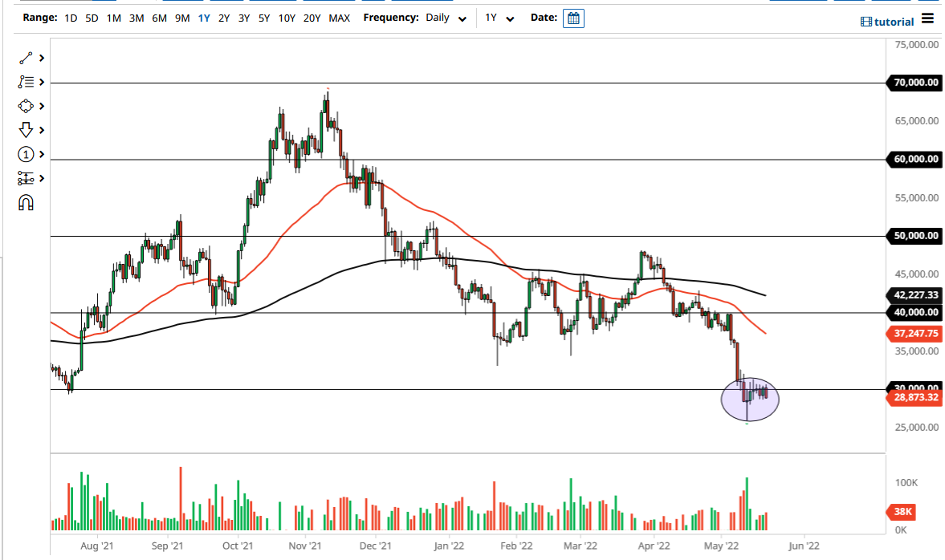Choose the arrow annotation tool
The height and width of the screenshot is (560, 945).
pos(24,129)
